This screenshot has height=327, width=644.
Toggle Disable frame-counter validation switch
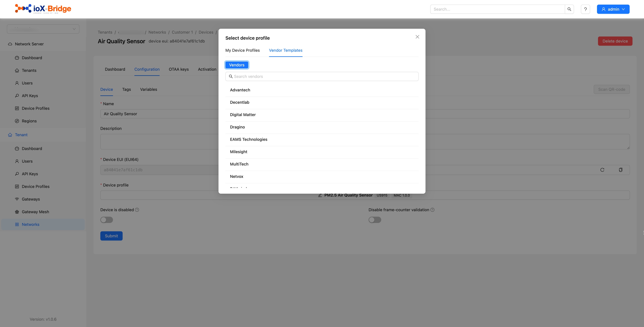[x=374, y=220]
